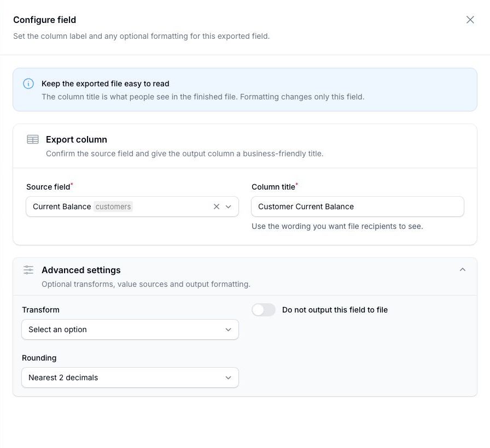This screenshot has width=490, height=448.
Task: Click 'Confirm the source field' description text
Action: (185, 154)
